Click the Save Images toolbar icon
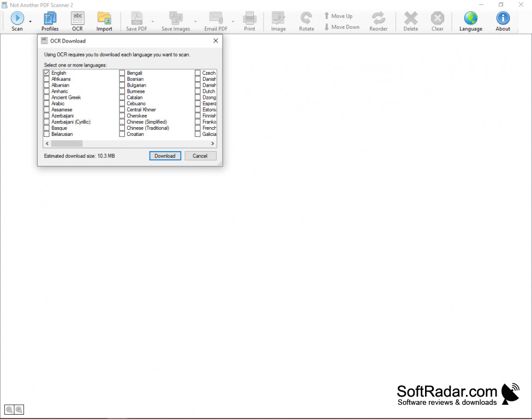The width and height of the screenshot is (532, 419). click(x=176, y=21)
